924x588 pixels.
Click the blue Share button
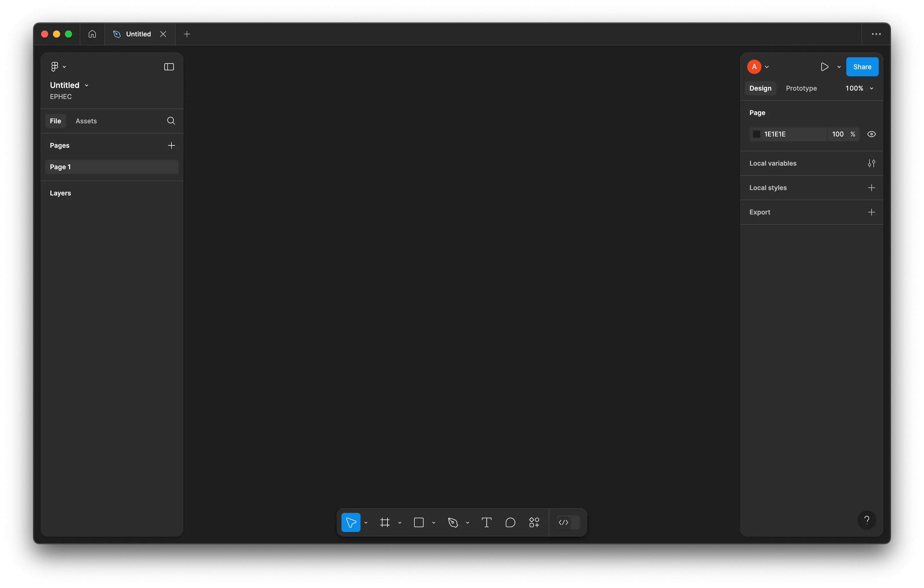coord(862,67)
